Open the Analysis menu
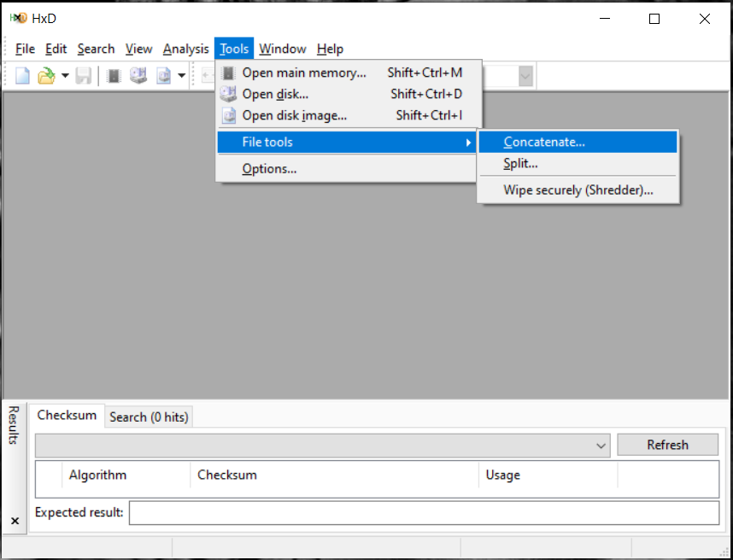Screen dimensions: 733x560 (185, 49)
